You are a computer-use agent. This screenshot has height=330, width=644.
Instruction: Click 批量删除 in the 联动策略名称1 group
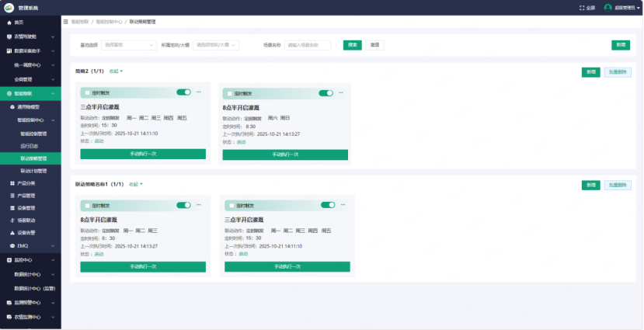click(618, 185)
